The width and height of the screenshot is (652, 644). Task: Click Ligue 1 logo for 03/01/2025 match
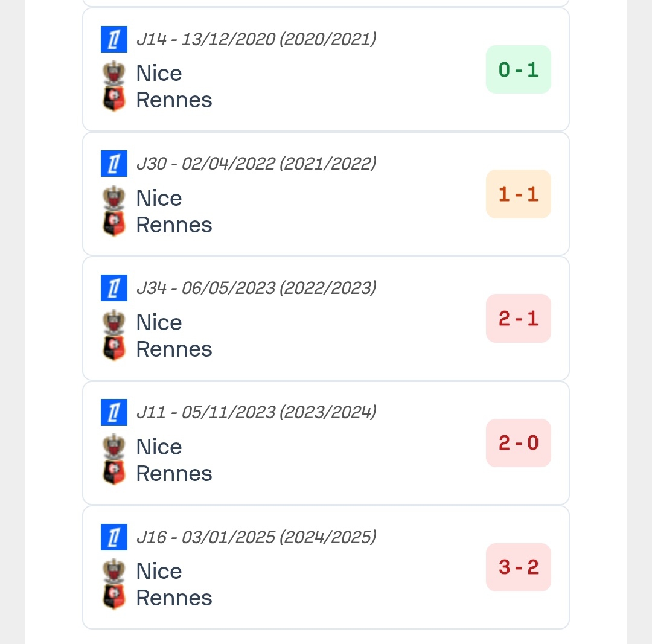[114, 537]
